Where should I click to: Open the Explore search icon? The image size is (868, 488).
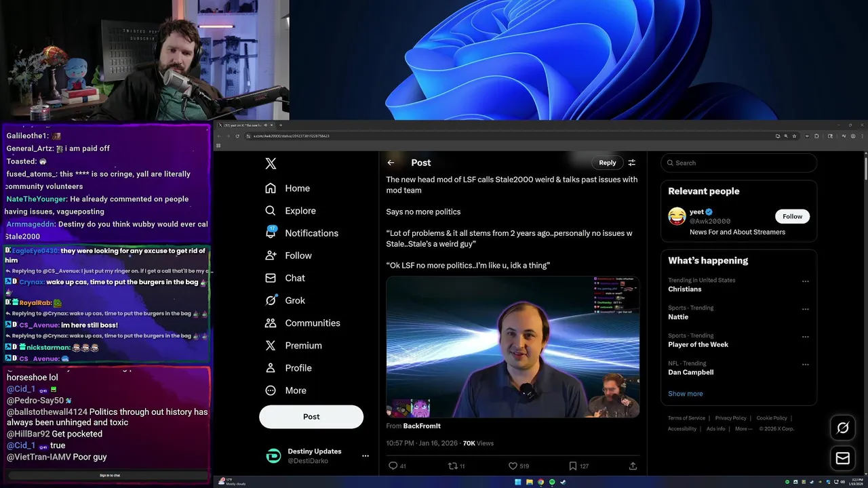tap(271, 211)
